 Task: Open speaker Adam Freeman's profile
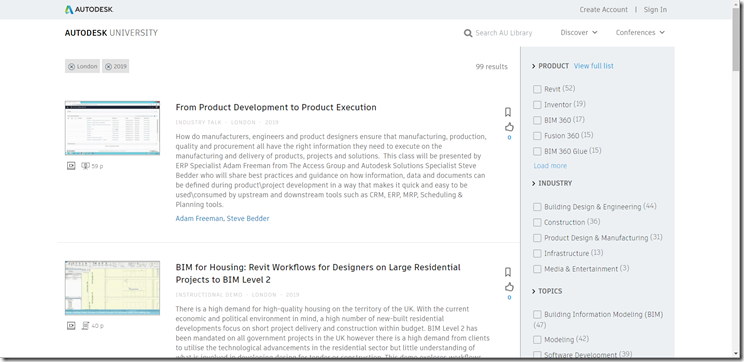tap(199, 219)
